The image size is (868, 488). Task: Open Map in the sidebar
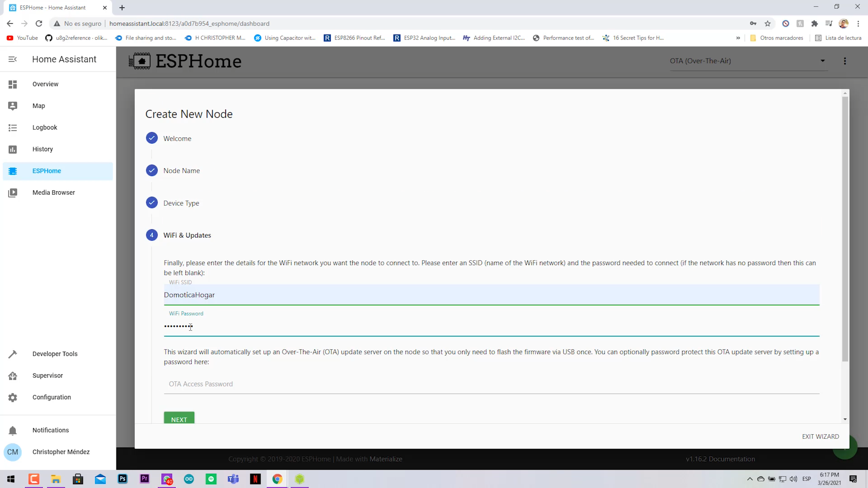click(58, 106)
